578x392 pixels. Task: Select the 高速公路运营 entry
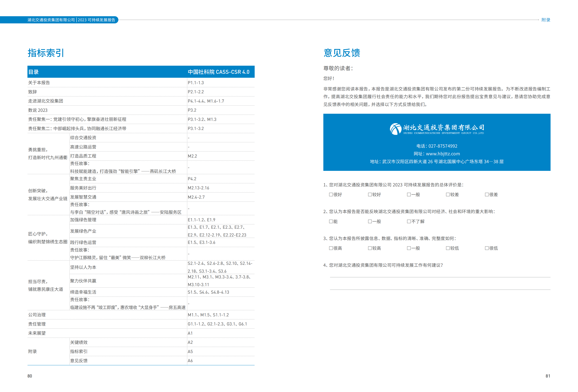click(83, 147)
